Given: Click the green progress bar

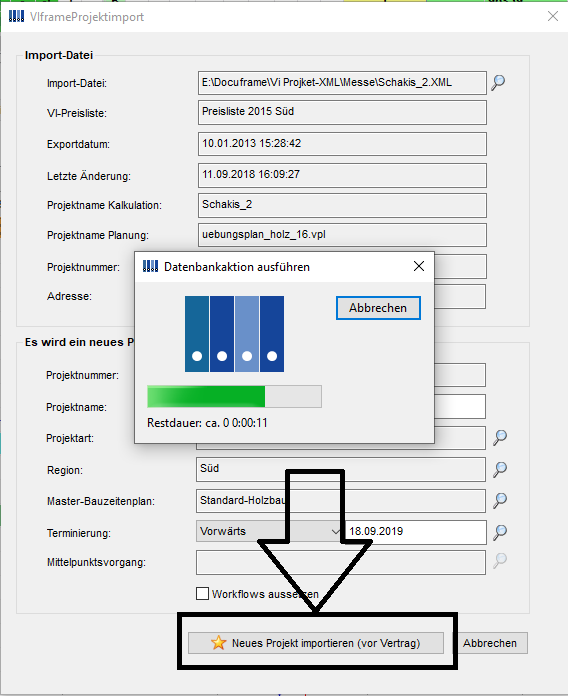Looking at the screenshot, I should click(234, 396).
